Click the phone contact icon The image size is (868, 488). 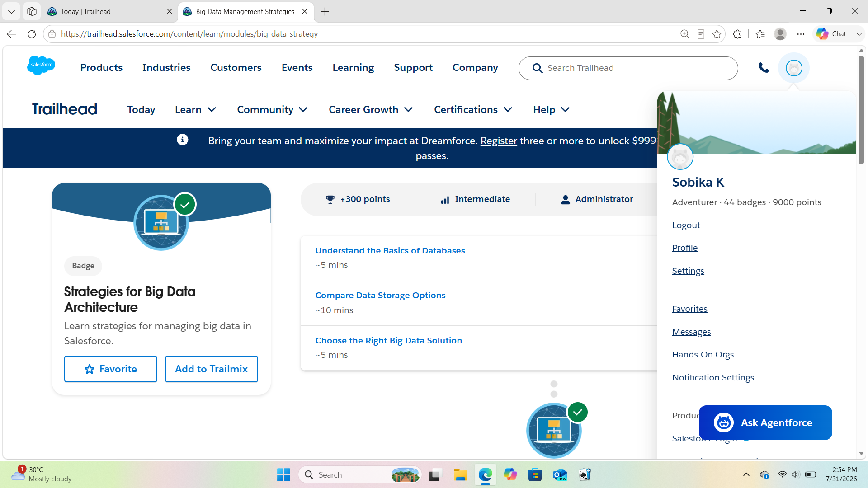tap(764, 68)
